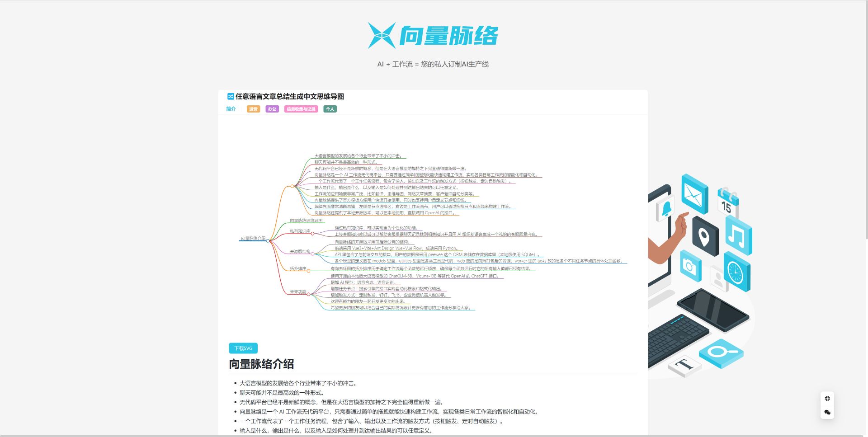This screenshot has height=437, width=868.
Task: Select the pink 信息收集与记录 tag
Action: point(301,109)
